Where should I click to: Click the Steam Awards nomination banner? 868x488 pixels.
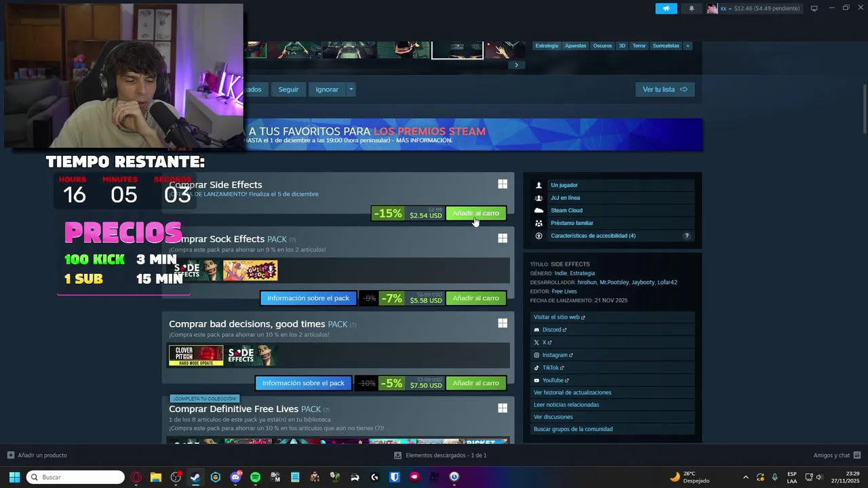(473, 134)
